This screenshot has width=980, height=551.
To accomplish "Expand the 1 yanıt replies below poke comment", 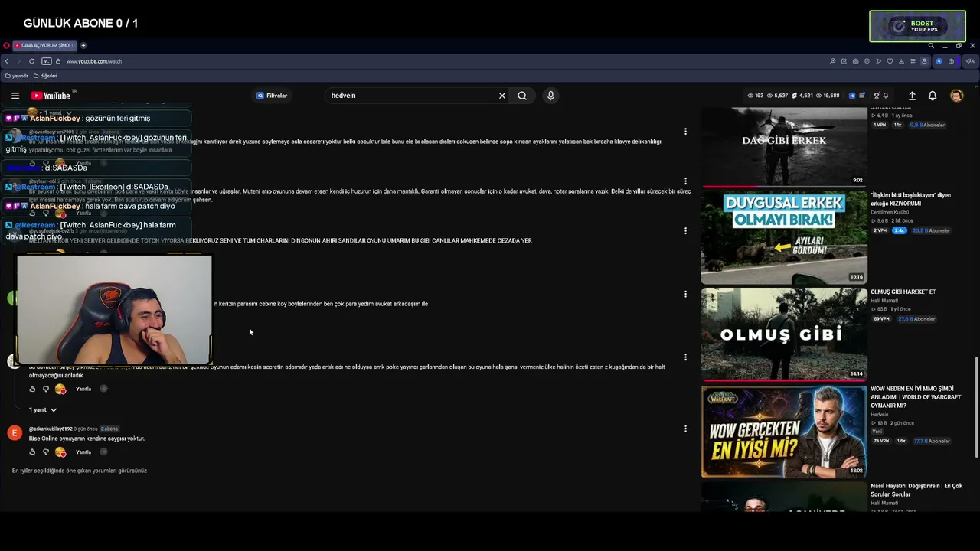I will click(43, 410).
